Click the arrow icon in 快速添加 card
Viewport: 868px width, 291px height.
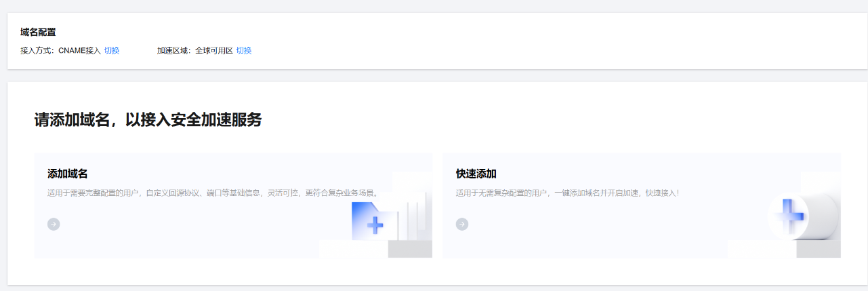[x=462, y=224]
